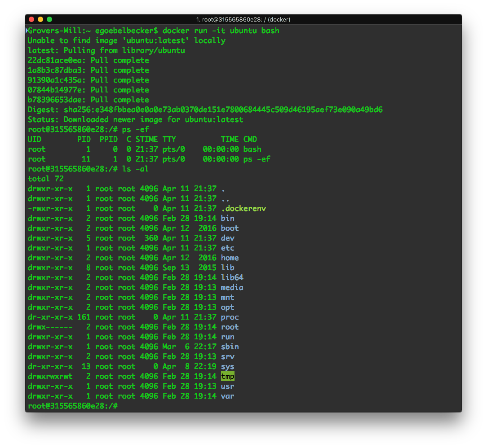This screenshot has width=487, height=448.
Task: Click the 'home' directory name
Action: (x=230, y=258)
